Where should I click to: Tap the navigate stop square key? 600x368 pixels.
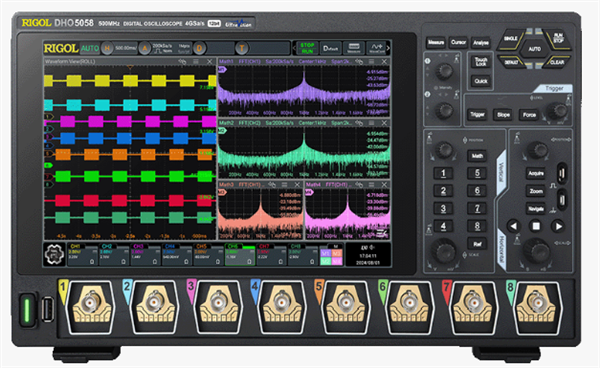536,226
